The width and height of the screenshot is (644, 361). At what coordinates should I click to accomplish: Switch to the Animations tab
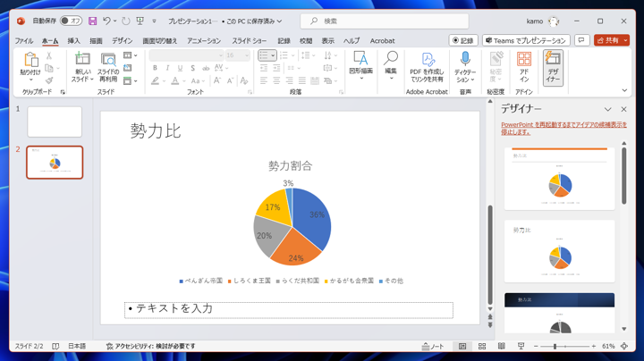click(204, 40)
